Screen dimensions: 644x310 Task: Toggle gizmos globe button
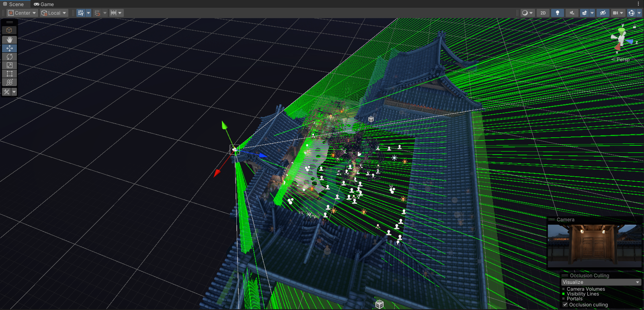click(x=632, y=13)
